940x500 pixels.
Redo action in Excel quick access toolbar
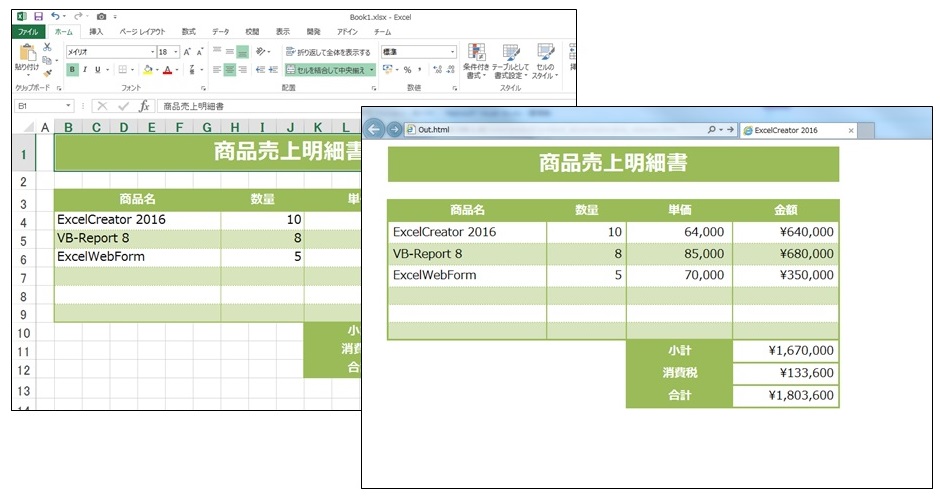tap(78, 17)
